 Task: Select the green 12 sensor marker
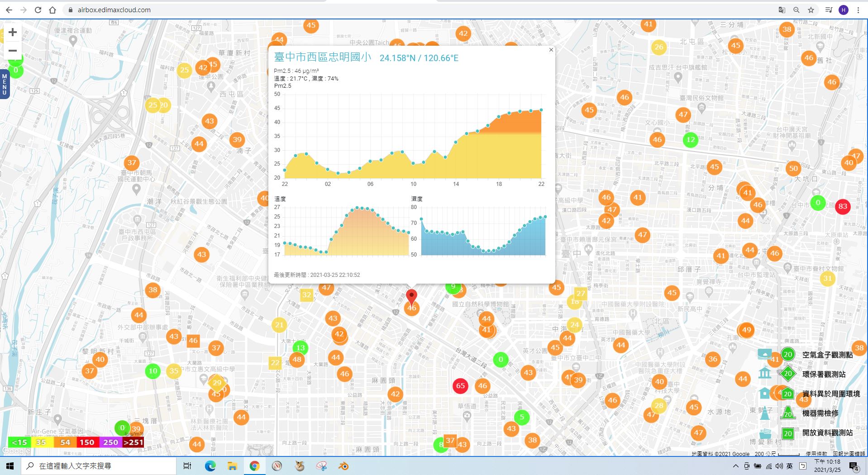pyautogui.click(x=691, y=140)
